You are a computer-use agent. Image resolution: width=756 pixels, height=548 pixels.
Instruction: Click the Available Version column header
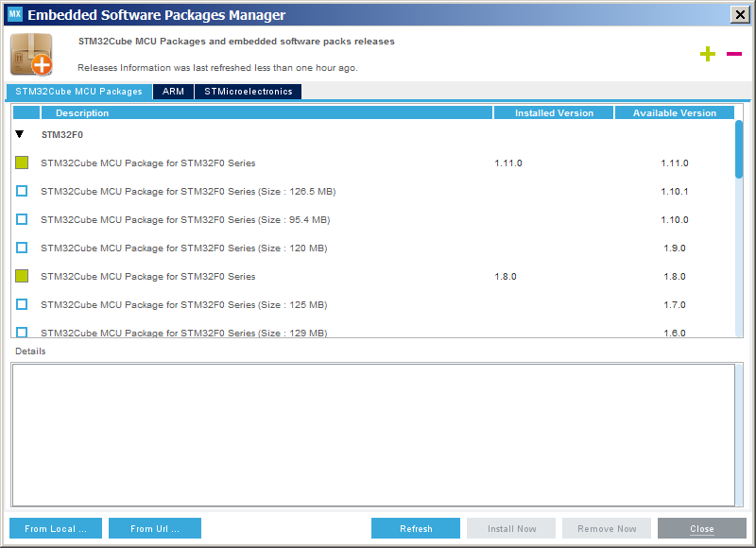coord(675,112)
